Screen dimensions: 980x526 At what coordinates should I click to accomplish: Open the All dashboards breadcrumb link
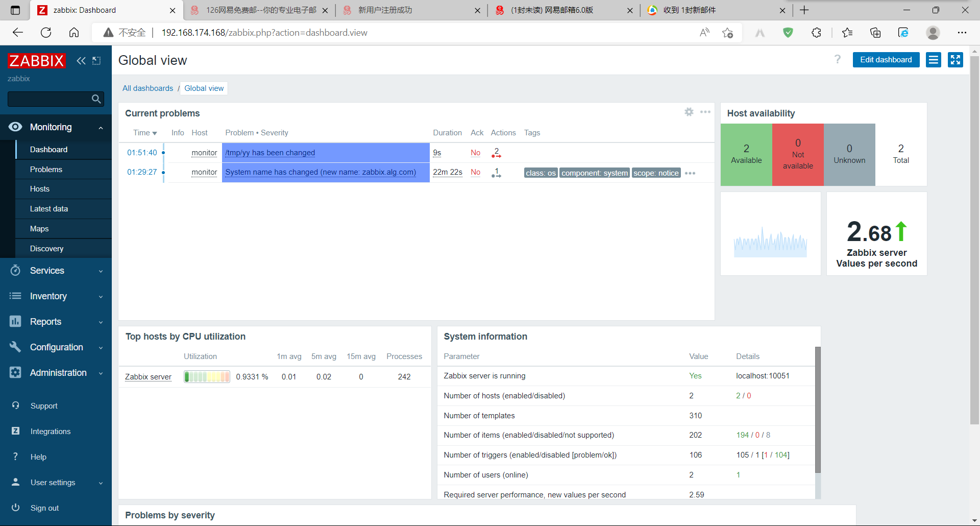148,88
